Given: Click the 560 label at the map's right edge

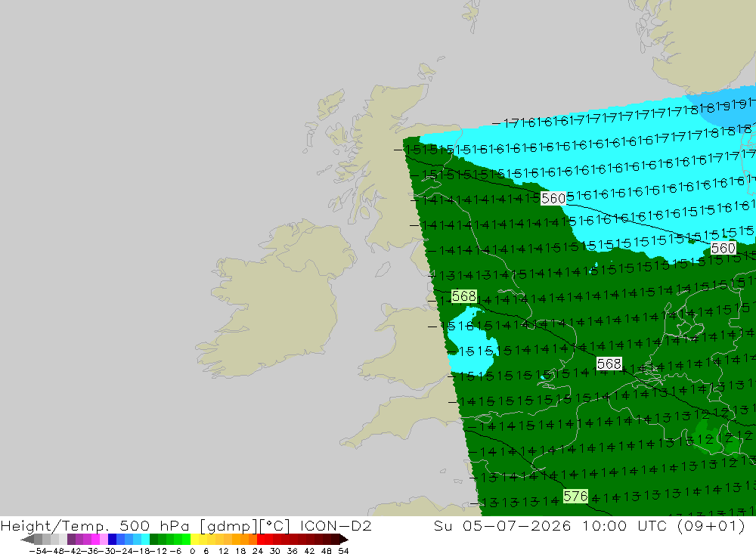Looking at the screenshot, I should point(723,249).
